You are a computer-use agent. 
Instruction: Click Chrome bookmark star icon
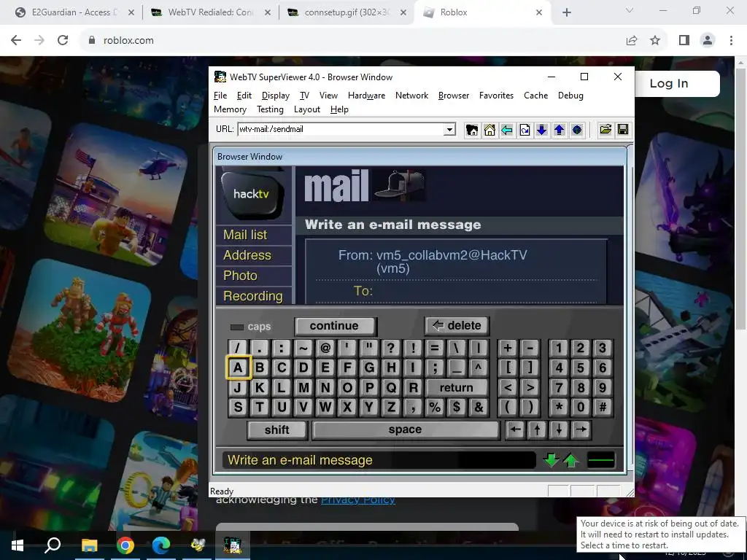(x=655, y=40)
